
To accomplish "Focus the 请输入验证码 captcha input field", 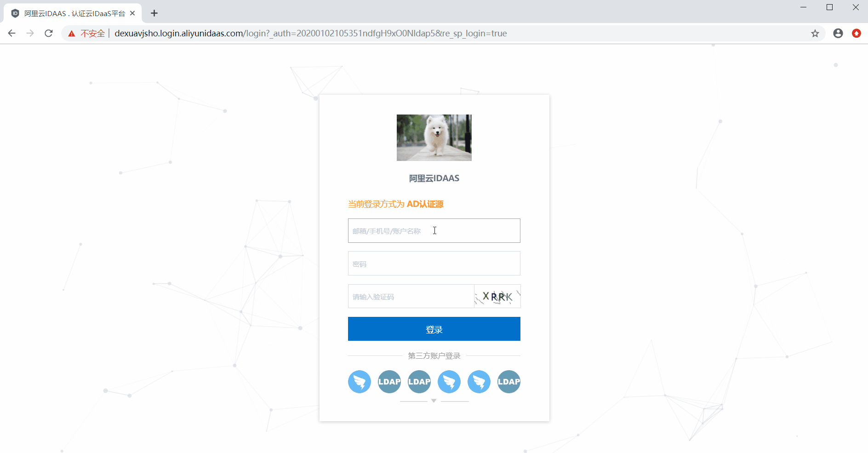I will (411, 296).
